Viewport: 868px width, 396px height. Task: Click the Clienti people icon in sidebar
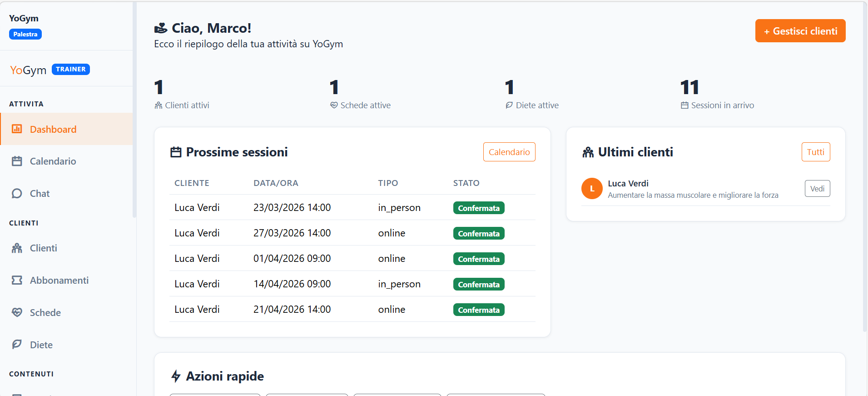(x=17, y=248)
